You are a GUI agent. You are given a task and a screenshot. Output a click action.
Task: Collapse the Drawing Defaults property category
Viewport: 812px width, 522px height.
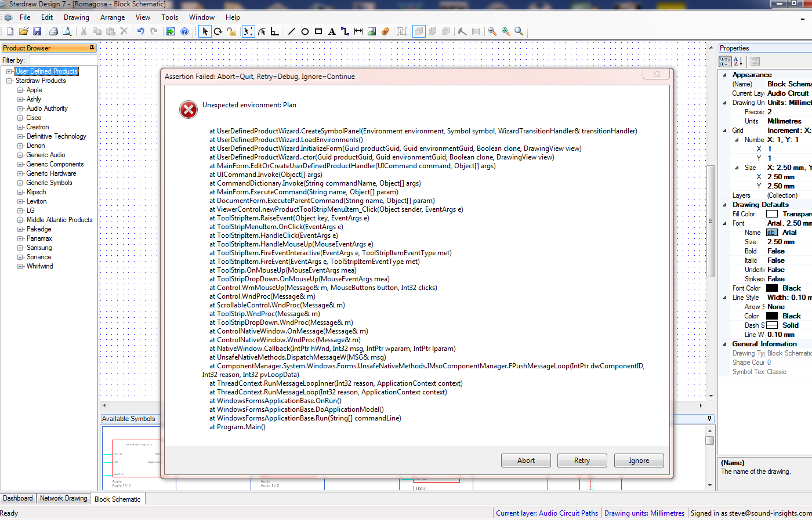click(x=724, y=205)
